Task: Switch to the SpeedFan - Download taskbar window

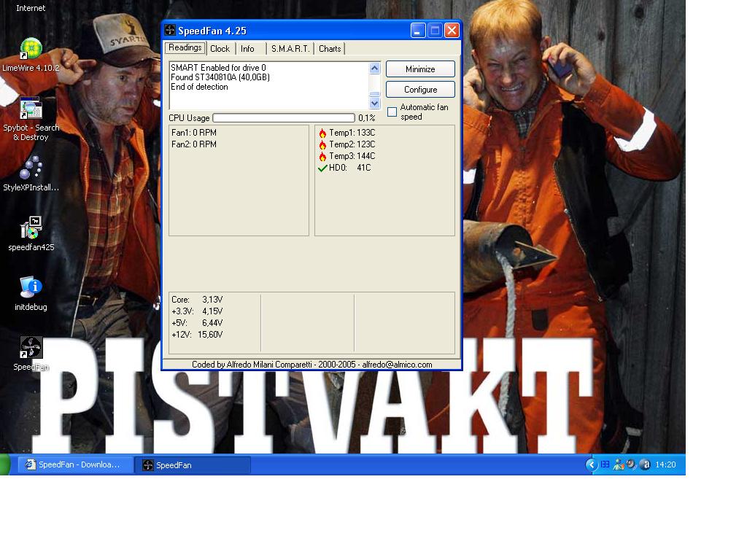Action: [76, 464]
